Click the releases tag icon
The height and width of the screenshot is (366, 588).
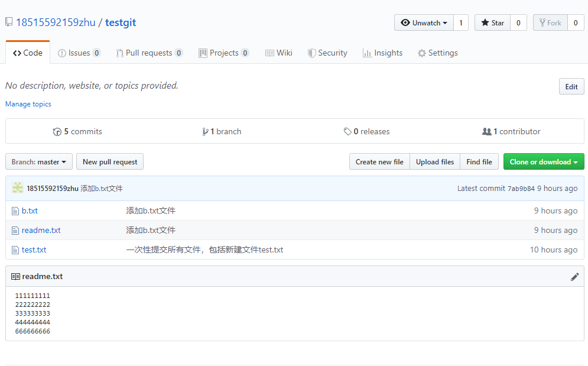(x=347, y=132)
